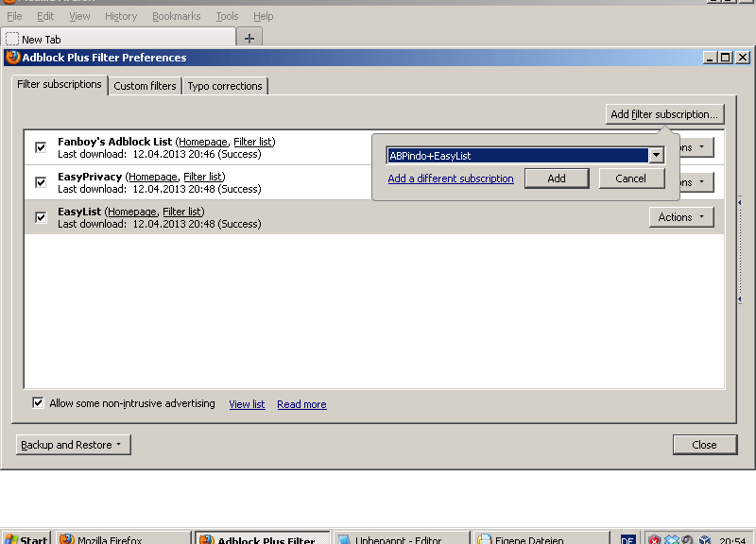756x544 pixels.
Task: Click red shield security tray icon
Action: [654, 540]
